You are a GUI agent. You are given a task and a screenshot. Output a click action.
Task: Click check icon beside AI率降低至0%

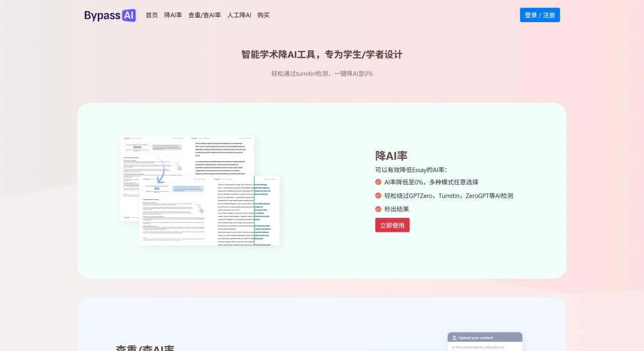pos(378,182)
